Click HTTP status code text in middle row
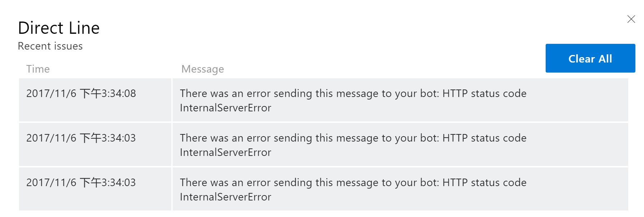Screen dimensions: 644x217 point(485,138)
